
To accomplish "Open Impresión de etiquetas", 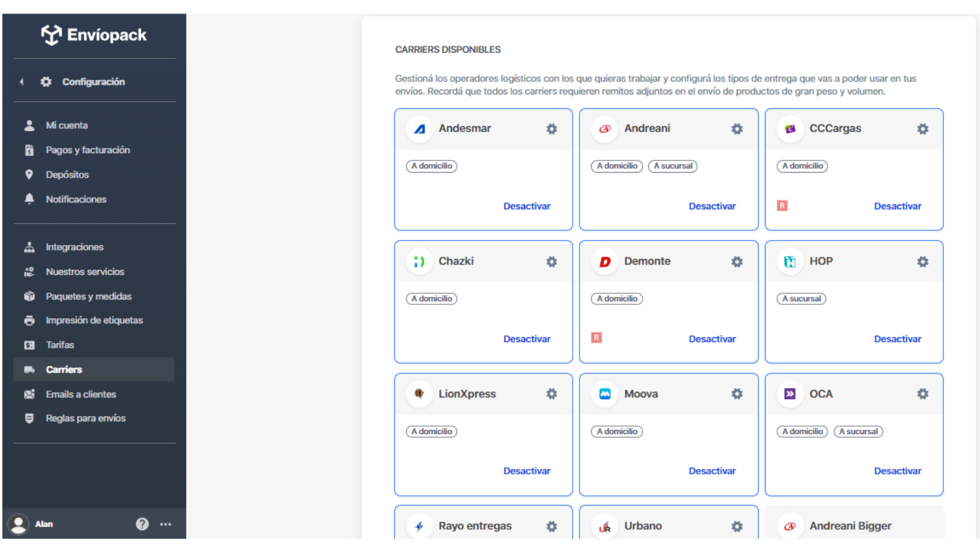I will point(94,320).
